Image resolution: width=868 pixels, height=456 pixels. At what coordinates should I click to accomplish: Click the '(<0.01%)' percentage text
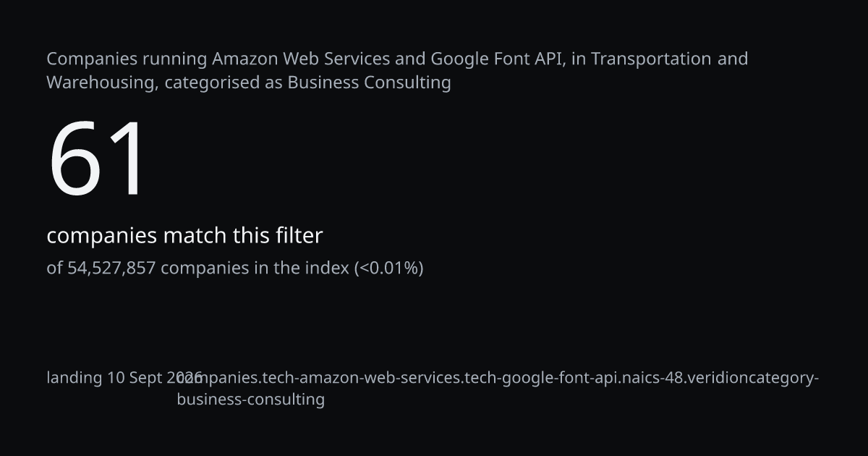click(388, 269)
